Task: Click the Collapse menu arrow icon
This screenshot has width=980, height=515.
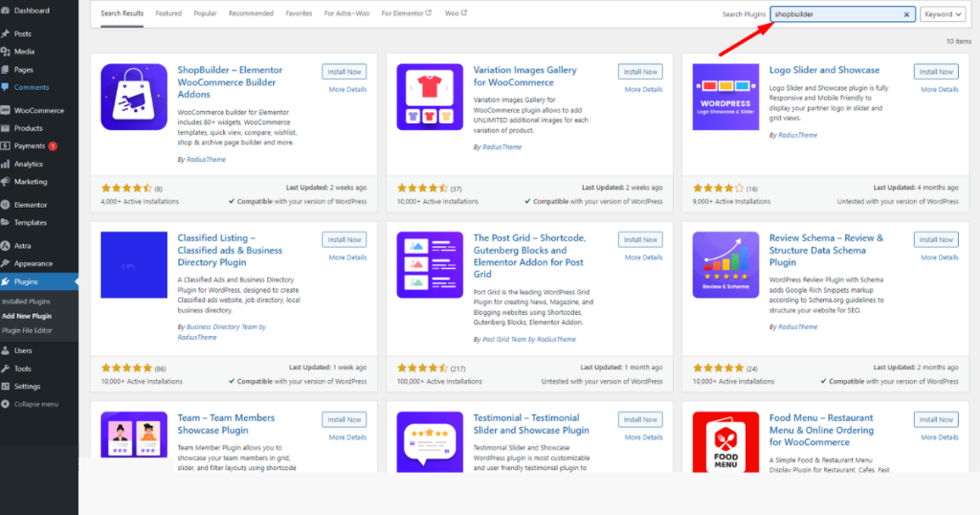Action: (x=6, y=404)
